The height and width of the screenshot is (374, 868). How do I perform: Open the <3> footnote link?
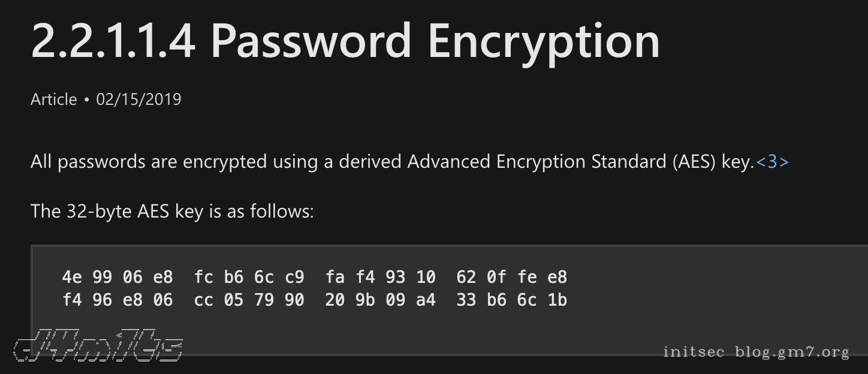coord(772,162)
